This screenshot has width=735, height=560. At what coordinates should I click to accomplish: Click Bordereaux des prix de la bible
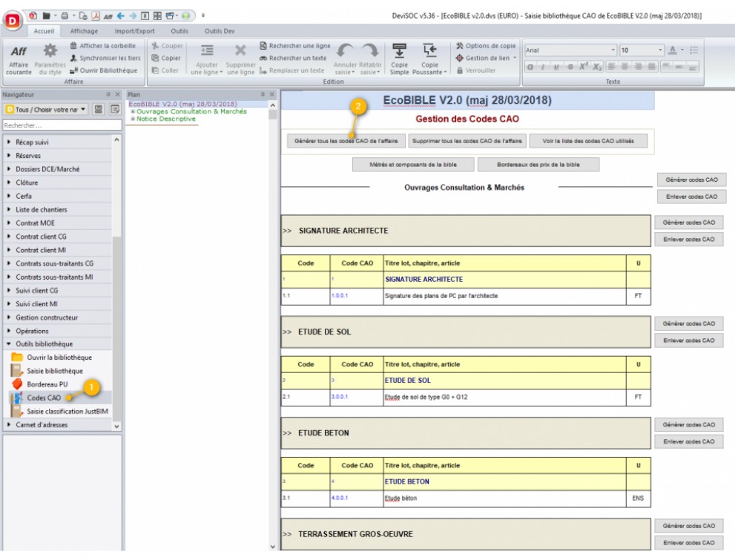538,165
